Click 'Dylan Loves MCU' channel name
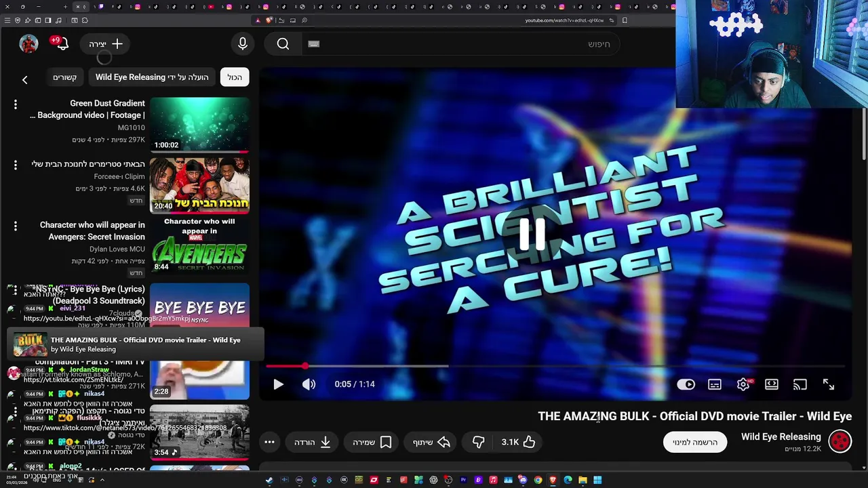 coord(117,249)
